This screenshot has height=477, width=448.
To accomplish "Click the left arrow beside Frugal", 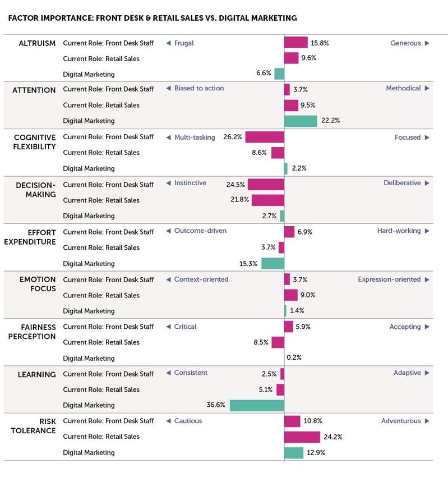I will [x=168, y=43].
